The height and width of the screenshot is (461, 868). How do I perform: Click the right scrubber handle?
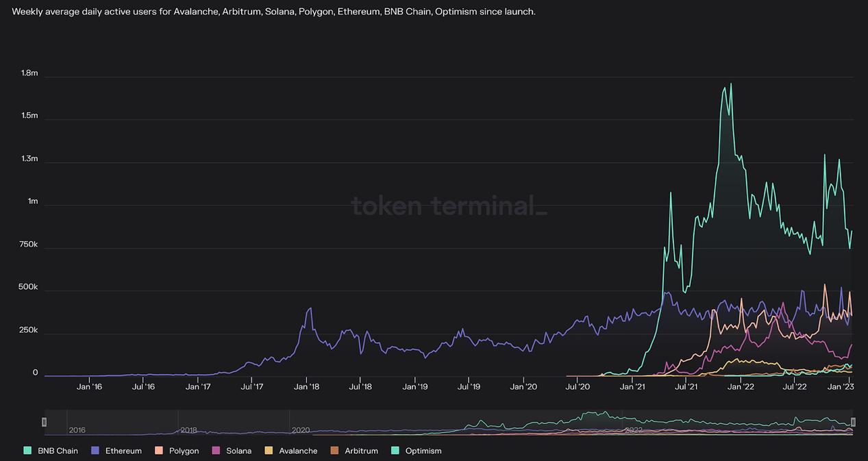pyautogui.click(x=853, y=422)
